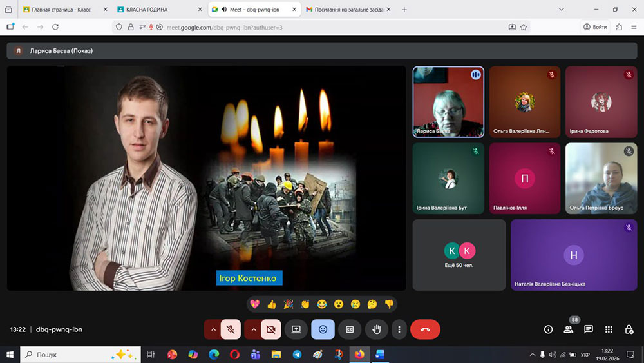
Task: Open the meeting details info icon
Action: (548, 329)
